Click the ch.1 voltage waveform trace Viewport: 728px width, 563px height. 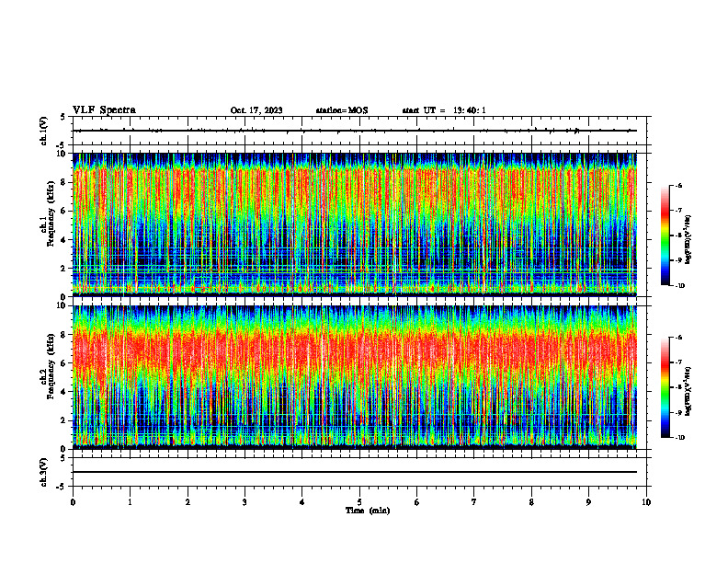tap(355, 131)
